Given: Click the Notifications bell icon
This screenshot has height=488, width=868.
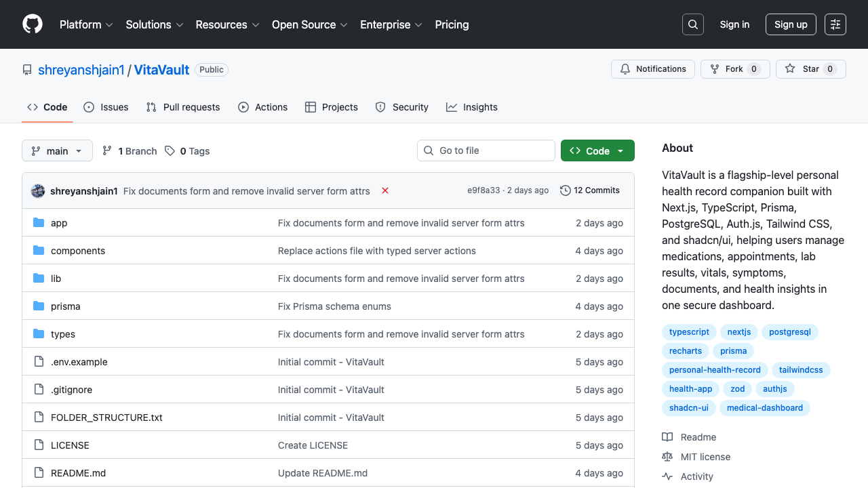Looking at the screenshot, I should click(x=625, y=68).
